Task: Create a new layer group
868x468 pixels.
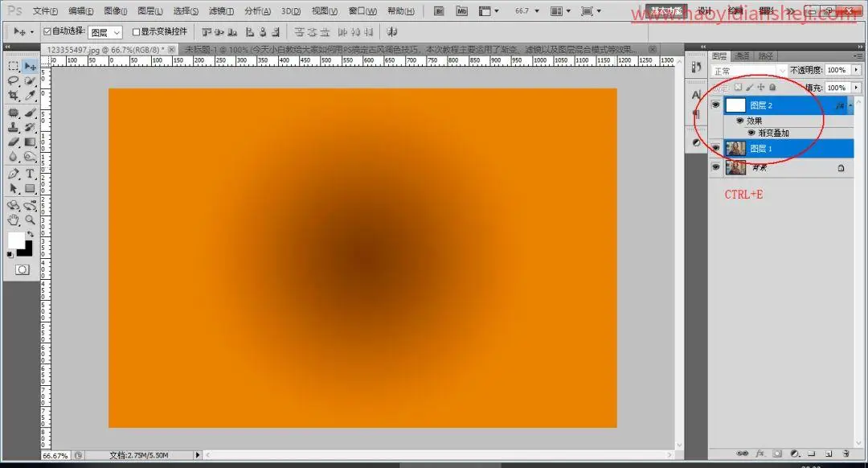Action: [812, 453]
